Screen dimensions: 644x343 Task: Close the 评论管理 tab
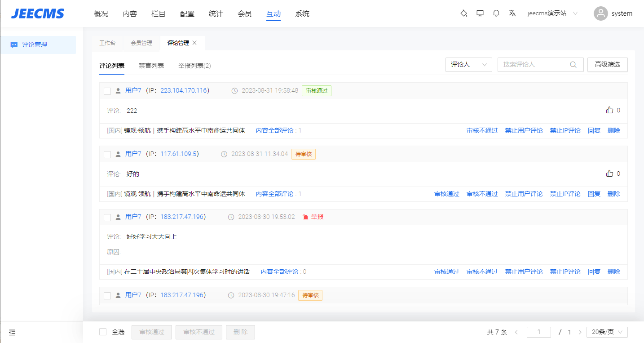[x=194, y=43]
